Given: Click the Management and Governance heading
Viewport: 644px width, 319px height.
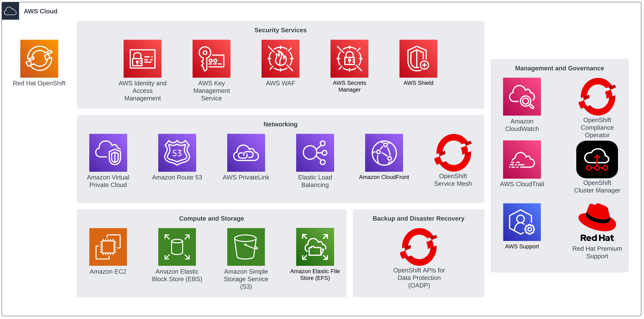Looking at the screenshot, I should (x=559, y=68).
